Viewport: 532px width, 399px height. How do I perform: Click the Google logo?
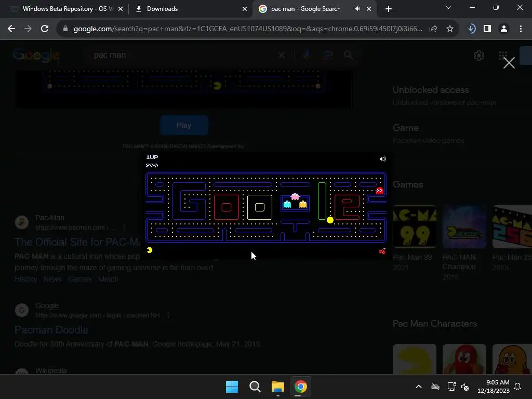click(x=37, y=55)
